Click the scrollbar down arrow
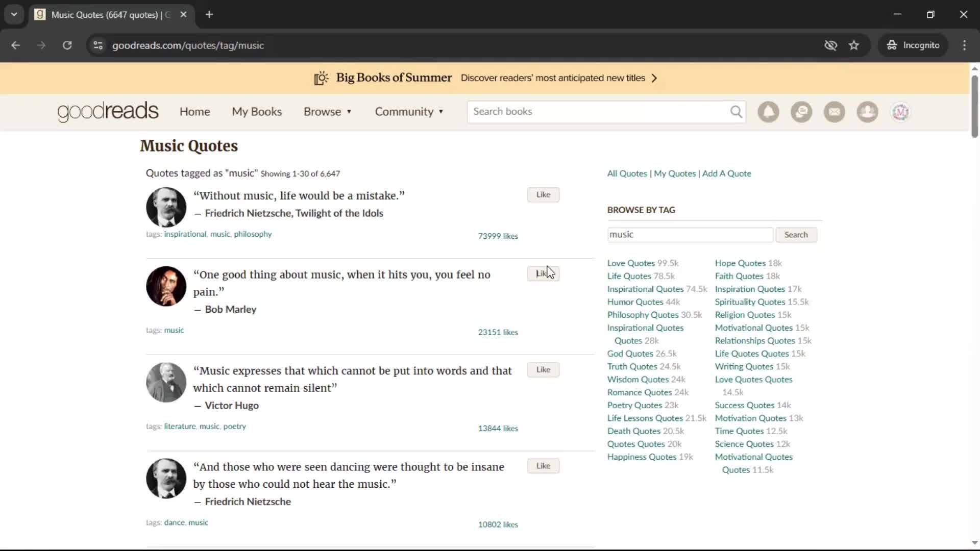Screen dimensions: 980x551 (974, 543)
